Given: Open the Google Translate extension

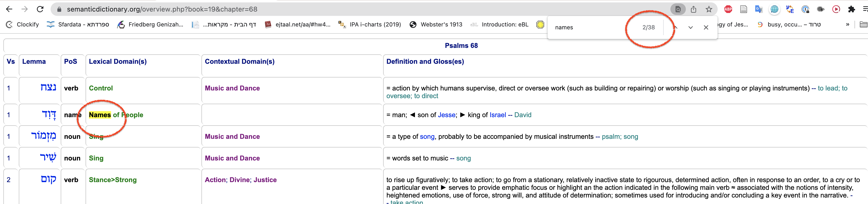Looking at the screenshot, I should [x=759, y=9].
